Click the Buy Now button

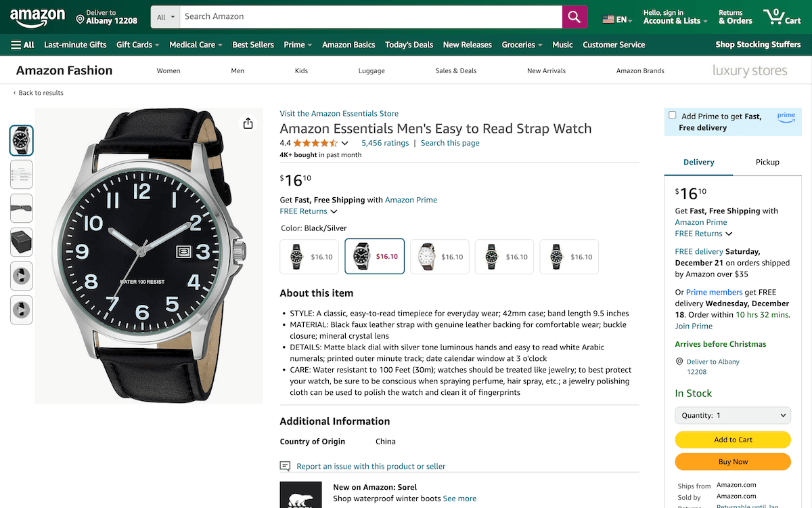733,461
